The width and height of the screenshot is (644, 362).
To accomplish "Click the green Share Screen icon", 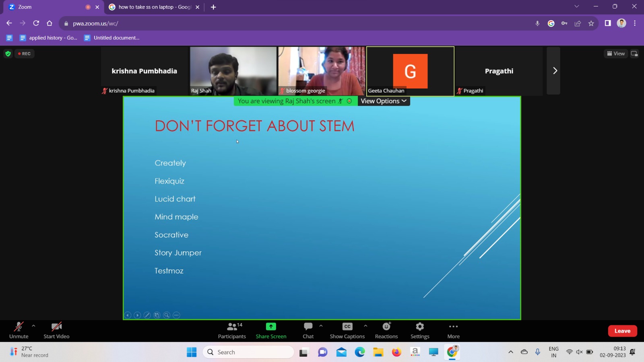I will pos(271,326).
